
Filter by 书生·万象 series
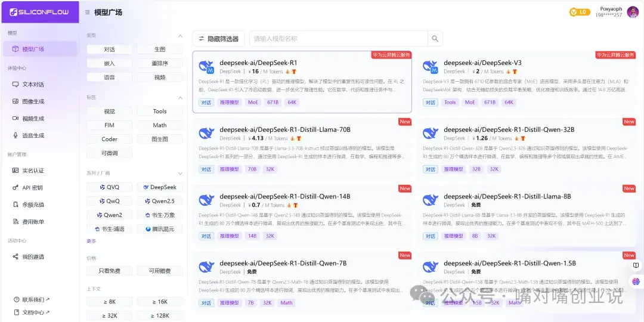(160, 215)
